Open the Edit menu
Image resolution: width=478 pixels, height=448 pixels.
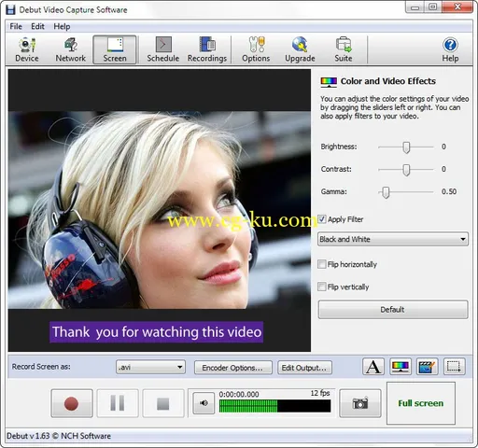coord(37,26)
